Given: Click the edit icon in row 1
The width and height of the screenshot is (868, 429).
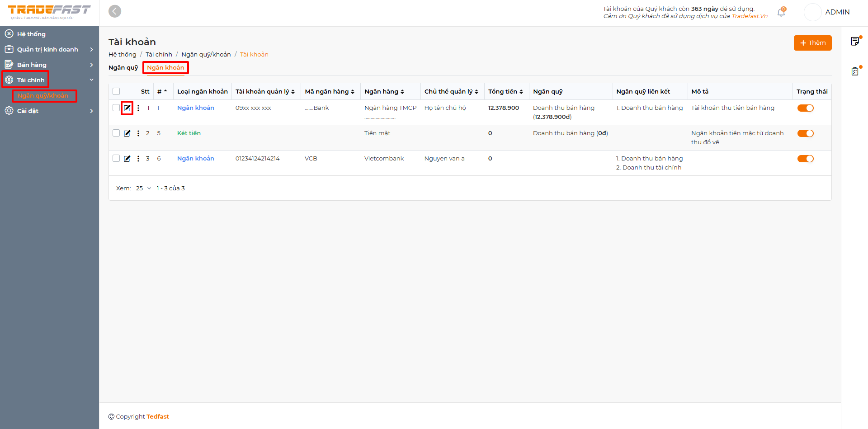Looking at the screenshot, I should click(127, 108).
